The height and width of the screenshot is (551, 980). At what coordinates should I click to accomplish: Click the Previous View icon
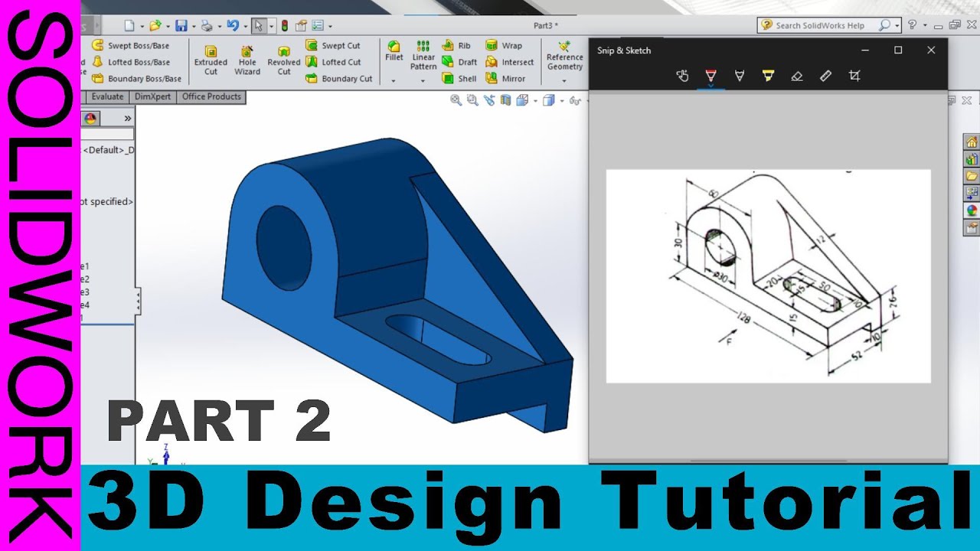[489, 100]
